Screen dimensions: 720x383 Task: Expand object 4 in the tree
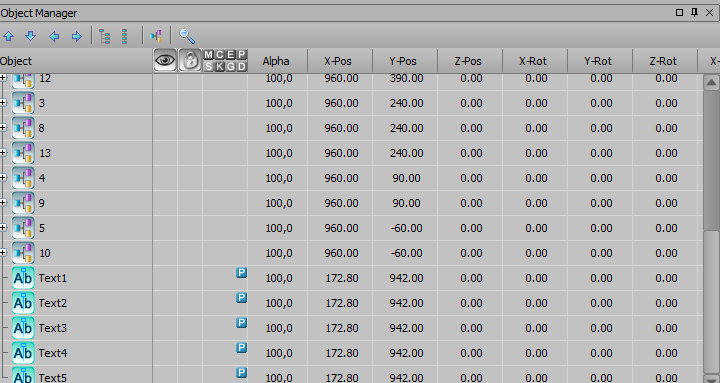click(x=3, y=178)
